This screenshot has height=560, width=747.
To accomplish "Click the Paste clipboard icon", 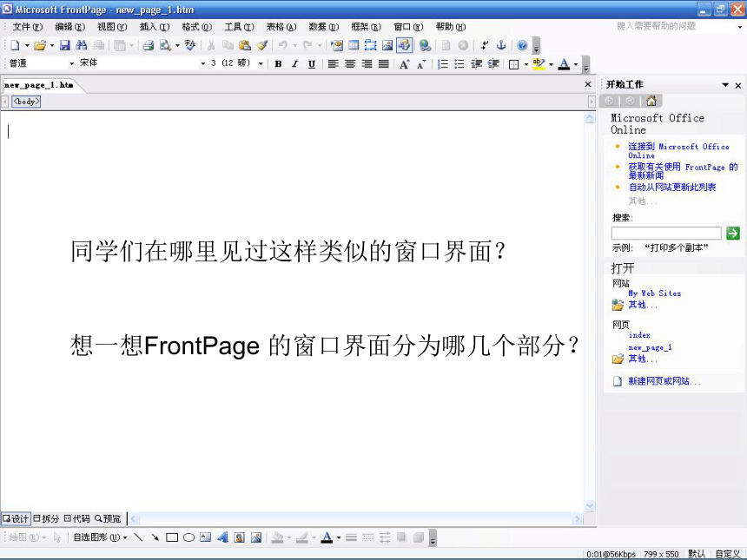I will pyautogui.click(x=245, y=45).
